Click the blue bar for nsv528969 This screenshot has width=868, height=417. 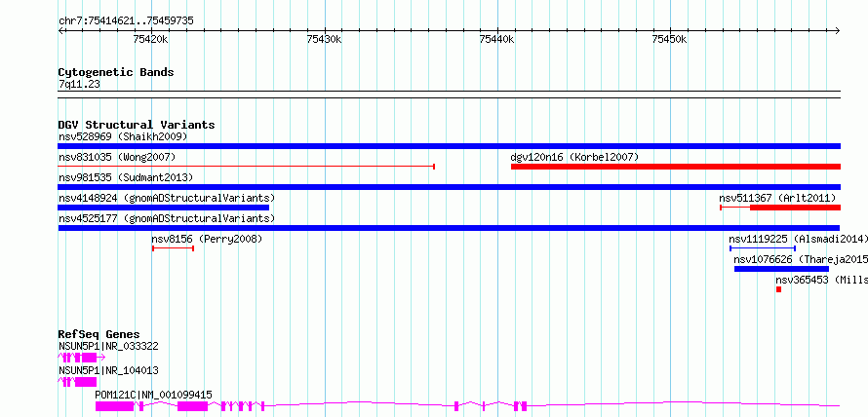tap(449, 146)
